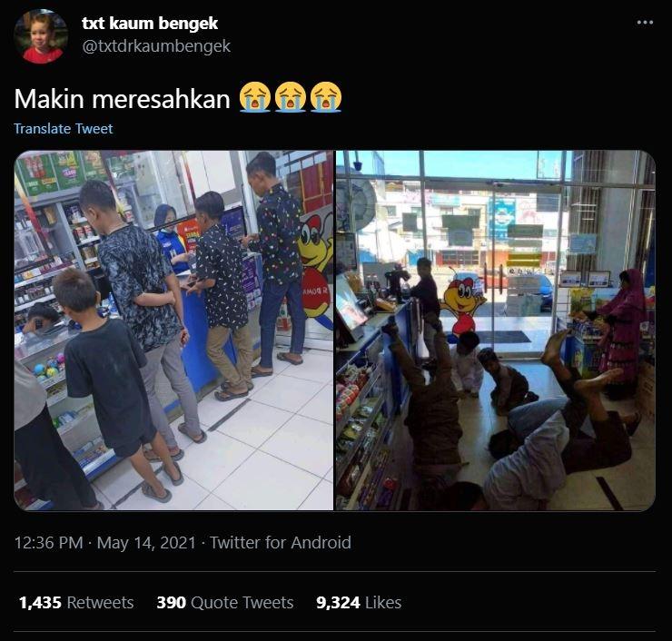
Task: Open the Twitter for Android source link
Action: [281, 542]
